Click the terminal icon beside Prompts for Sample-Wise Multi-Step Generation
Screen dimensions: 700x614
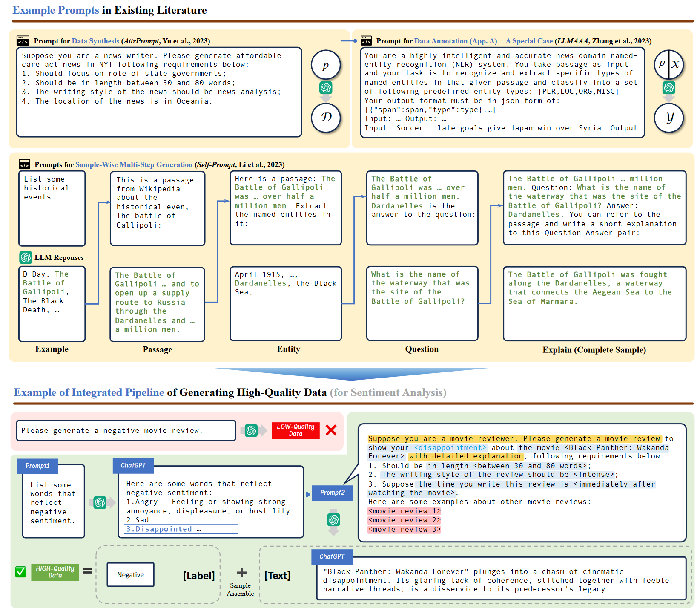coord(24,164)
